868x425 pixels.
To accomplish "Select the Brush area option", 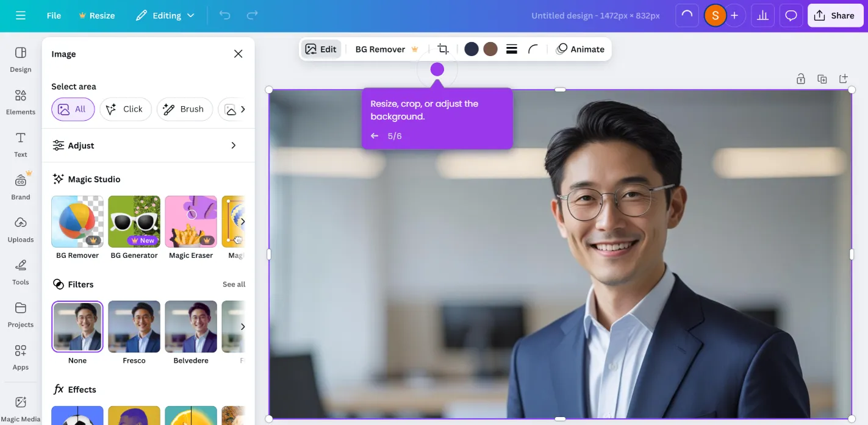I will (x=185, y=109).
